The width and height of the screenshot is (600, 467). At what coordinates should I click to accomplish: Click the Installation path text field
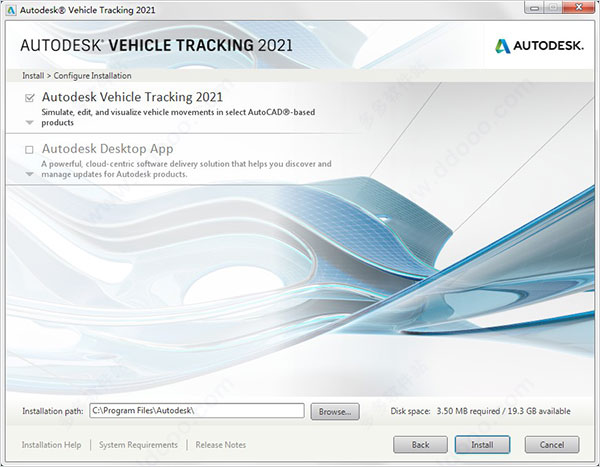pyautogui.click(x=197, y=411)
